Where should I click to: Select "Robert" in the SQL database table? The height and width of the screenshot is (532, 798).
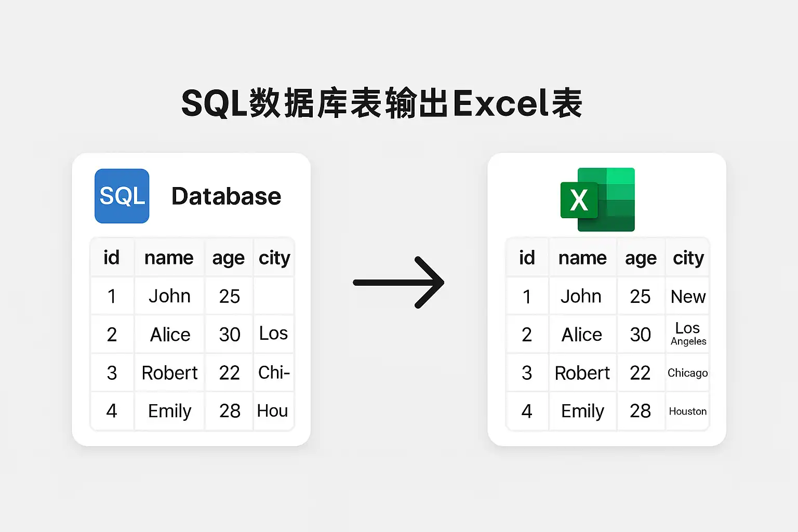tap(169, 373)
